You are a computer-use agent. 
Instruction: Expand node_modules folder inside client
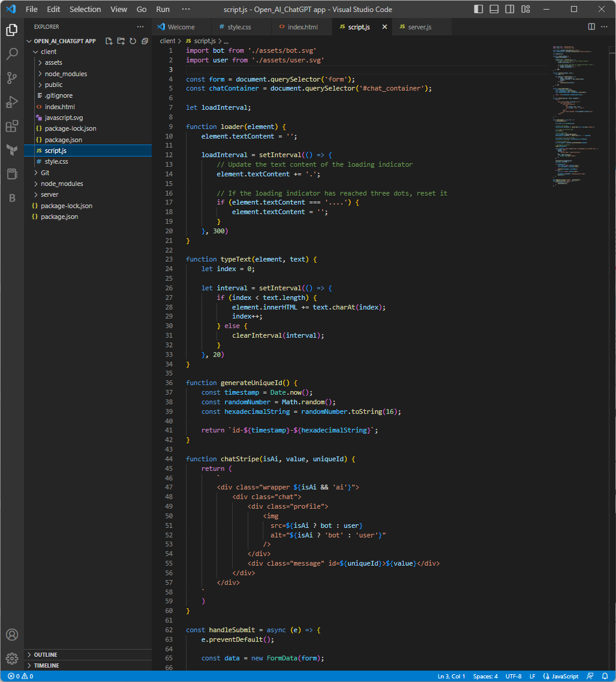pyautogui.click(x=88, y=74)
